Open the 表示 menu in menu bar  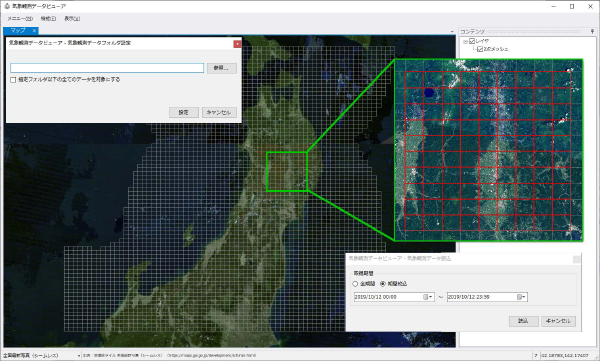pos(72,18)
